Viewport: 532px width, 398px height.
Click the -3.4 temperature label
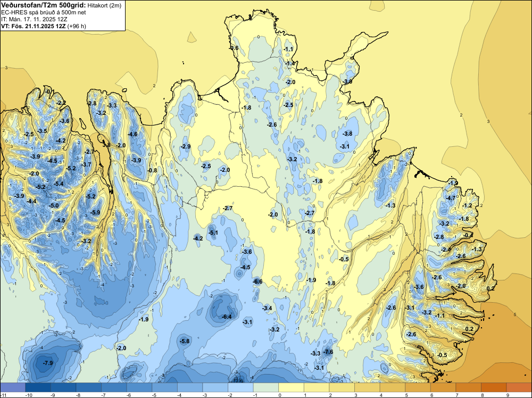[x=267, y=309]
